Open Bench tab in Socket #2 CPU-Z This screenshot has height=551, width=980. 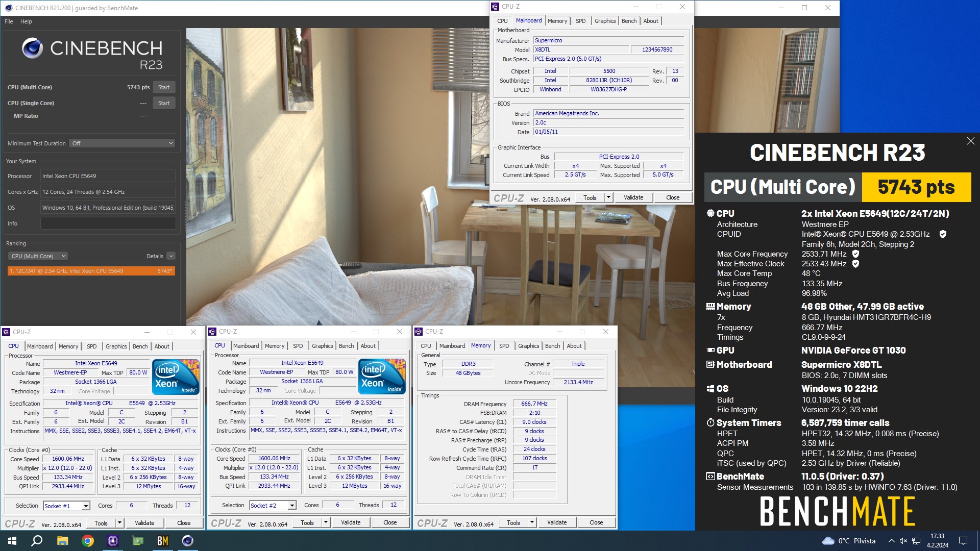pos(346,346)
